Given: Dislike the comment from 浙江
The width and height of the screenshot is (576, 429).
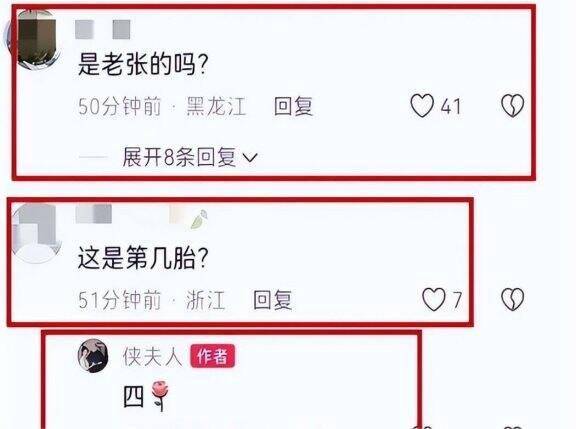Looking at the screenshot, I should click(x=512, y=299).
